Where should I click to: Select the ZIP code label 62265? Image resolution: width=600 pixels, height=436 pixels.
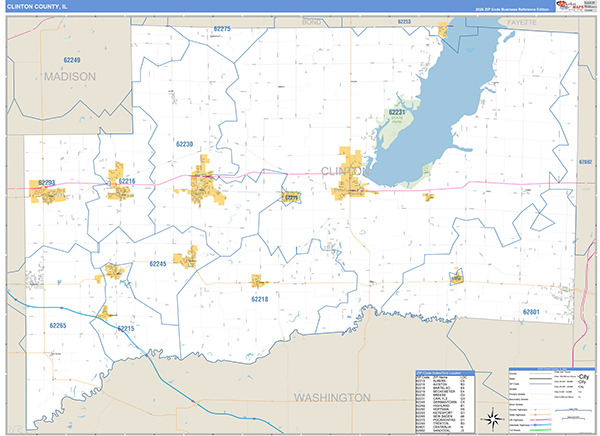tap(57, 326)
